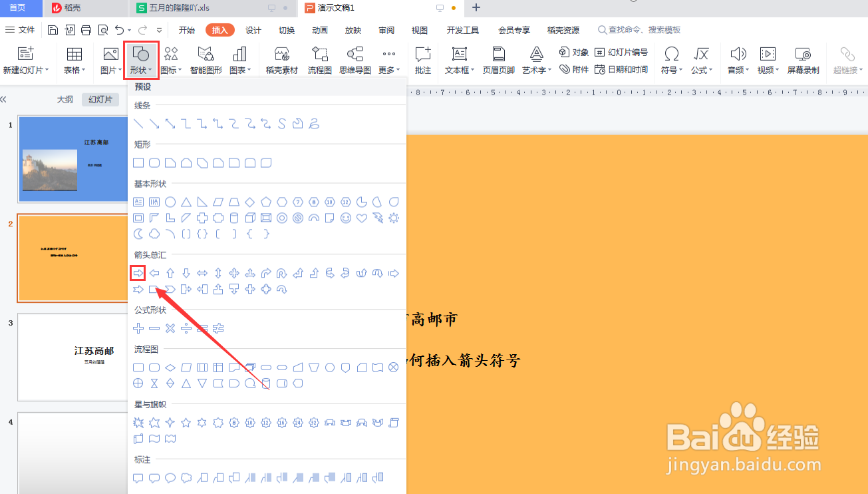Click 日期和时间 button
The image size is (868, 494).
pyautogui.click(x=621, y=69)
